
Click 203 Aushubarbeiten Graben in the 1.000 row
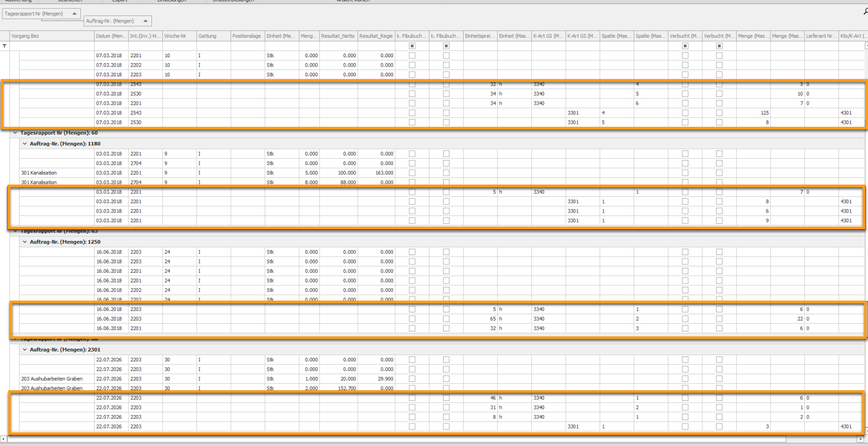52,379
